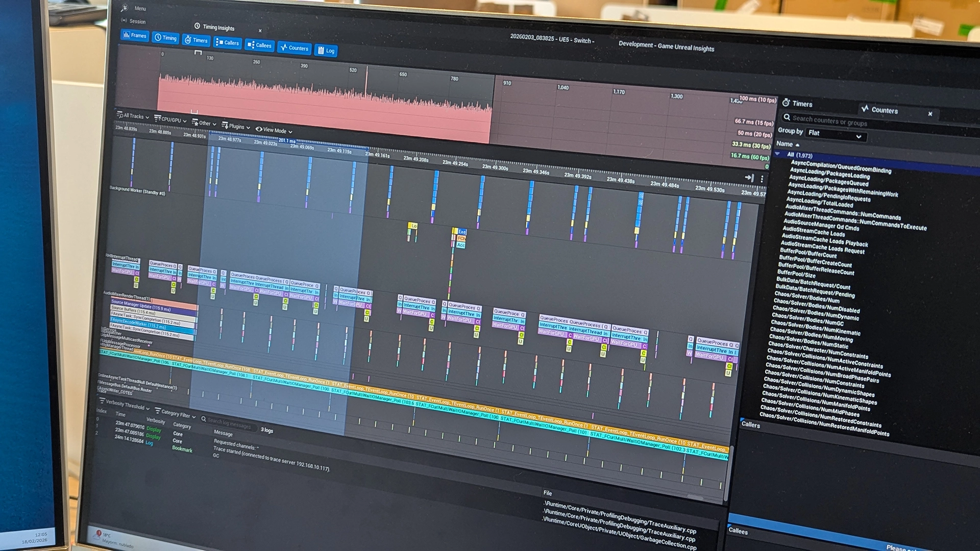Open the Menu item at top left
The image size is (980, 551).
(140, 9)
